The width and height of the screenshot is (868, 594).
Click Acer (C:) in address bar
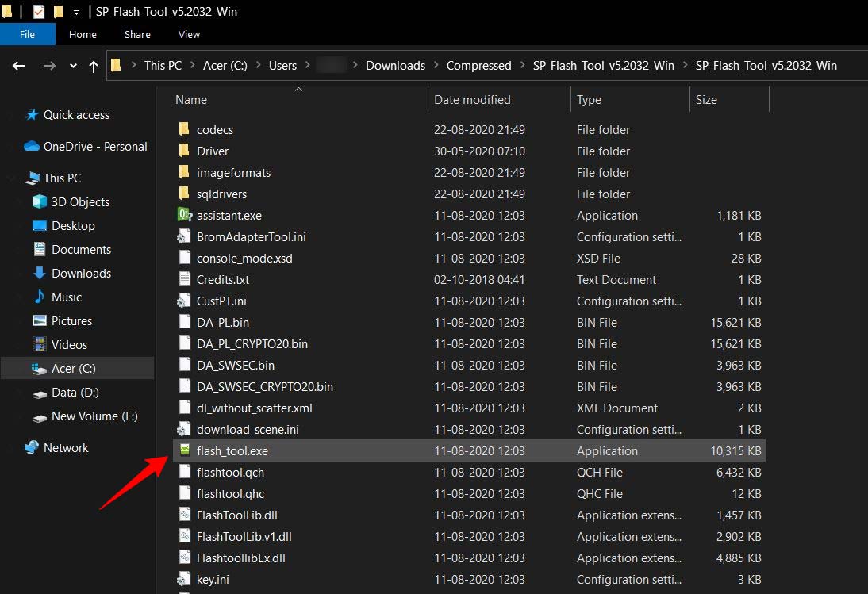pos(225,65)
